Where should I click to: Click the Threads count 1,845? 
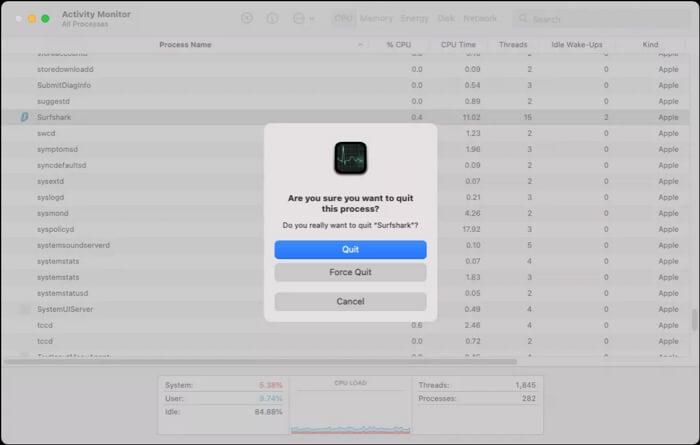(525, 385)
